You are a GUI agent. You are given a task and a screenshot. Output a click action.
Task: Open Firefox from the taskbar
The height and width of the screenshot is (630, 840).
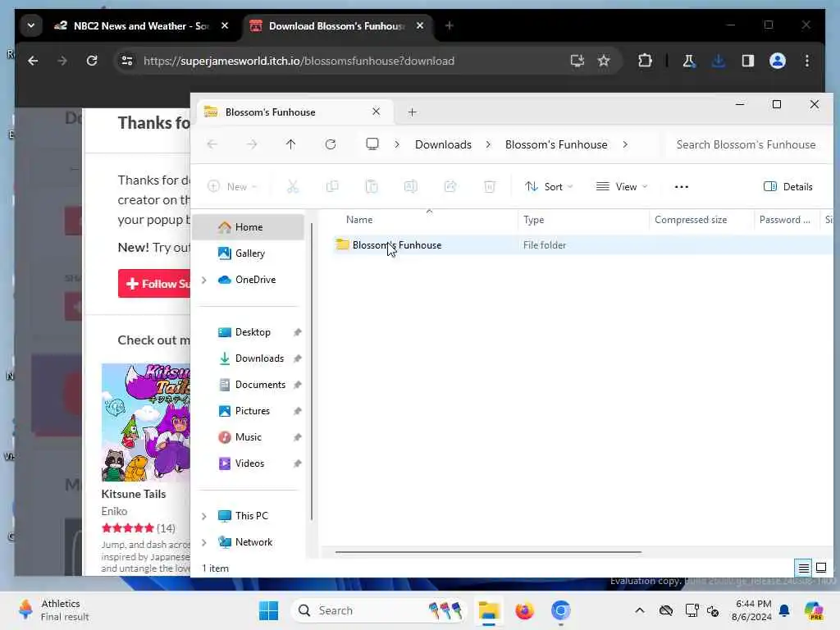point(524,610)
